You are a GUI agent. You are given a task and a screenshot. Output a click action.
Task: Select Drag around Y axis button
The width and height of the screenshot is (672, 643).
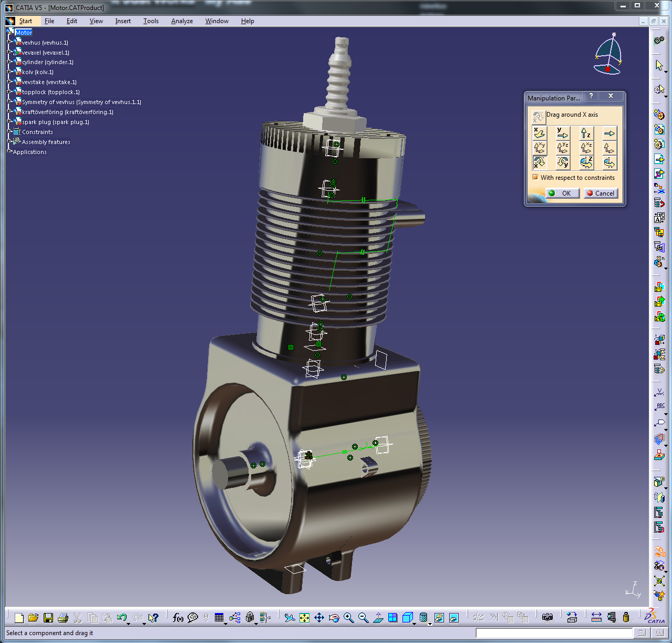pyautogui.click(x=563, y=162)
